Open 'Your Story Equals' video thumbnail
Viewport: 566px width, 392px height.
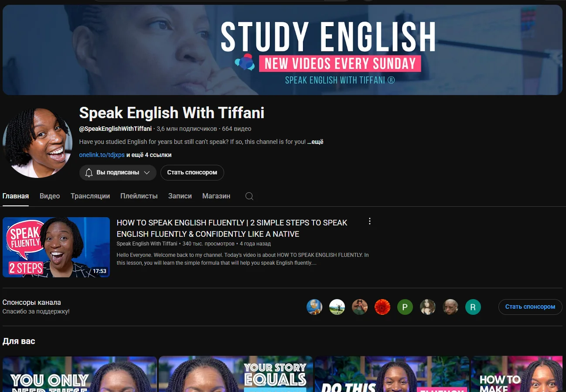click(236, 374)
